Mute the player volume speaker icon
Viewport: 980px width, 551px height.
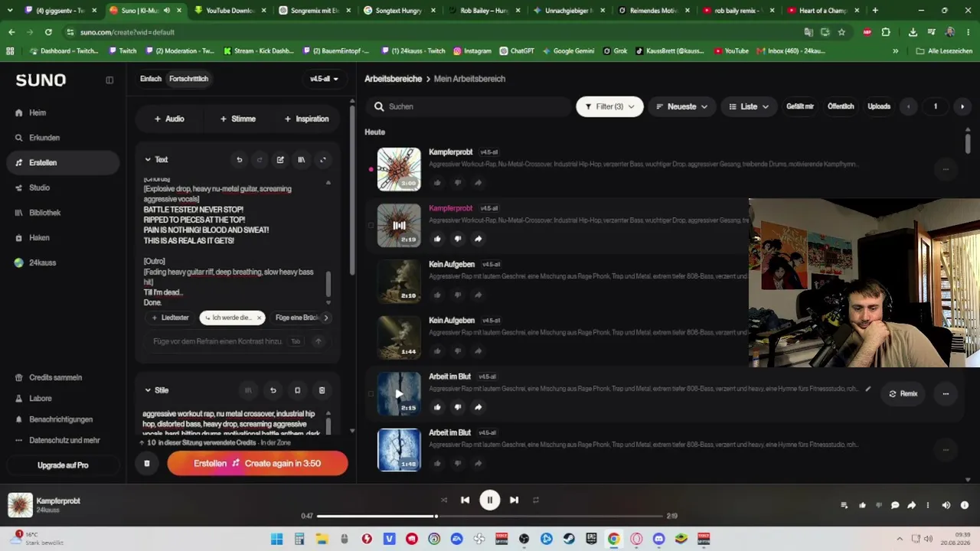946,505
